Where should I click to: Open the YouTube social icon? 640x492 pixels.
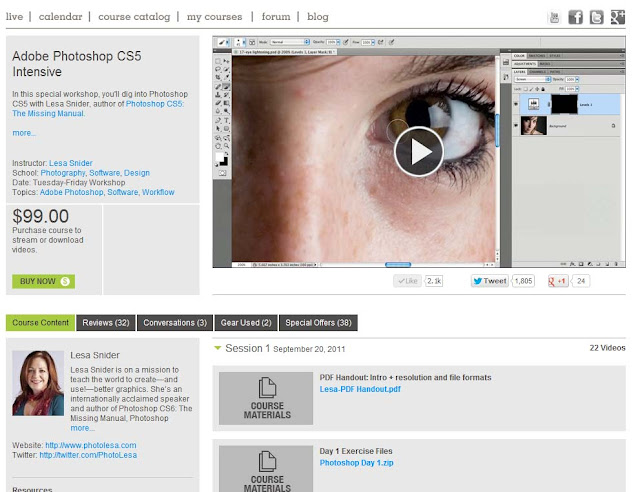554,17
